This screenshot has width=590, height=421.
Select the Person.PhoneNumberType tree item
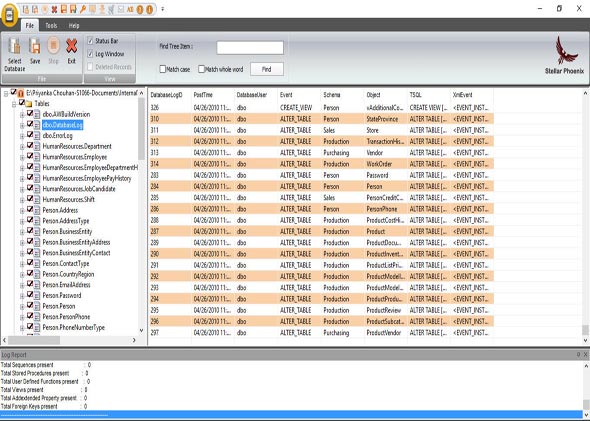pos(73,328)
